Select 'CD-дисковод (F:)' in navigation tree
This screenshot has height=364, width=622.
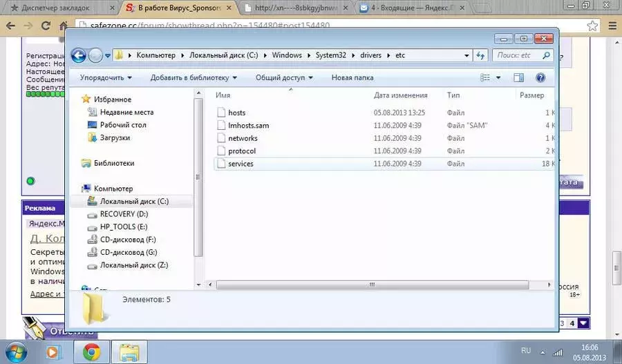tap(128, 240)
